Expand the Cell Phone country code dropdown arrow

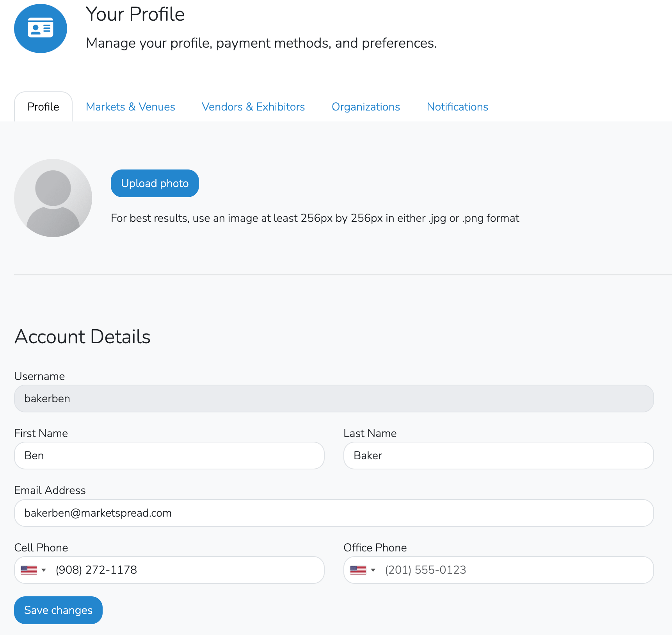pos(44,570)
